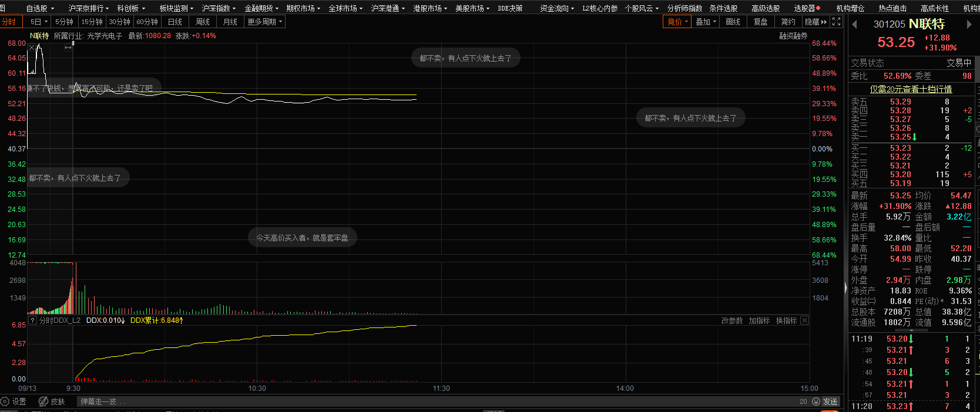The height and width of the screenshot is (412, 980).
Task: Click the fullscreen expand chart icon
Action: 837,22
